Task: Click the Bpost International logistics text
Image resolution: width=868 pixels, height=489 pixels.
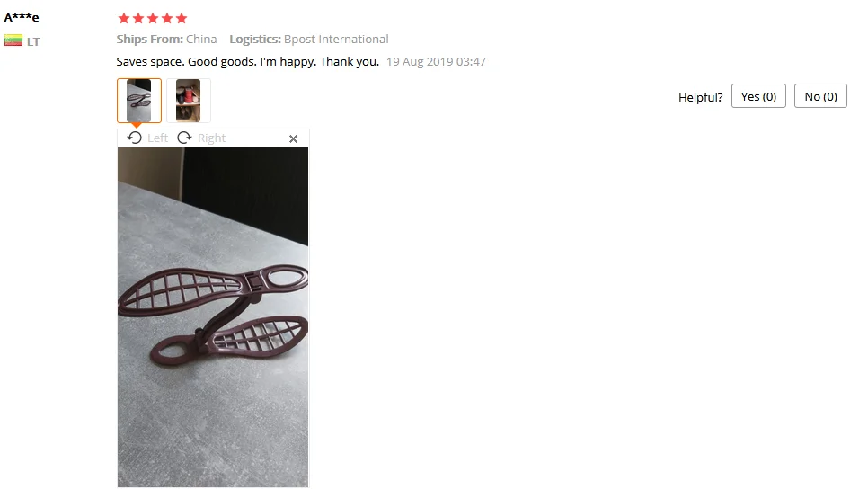Action: [x=336, y=40]
